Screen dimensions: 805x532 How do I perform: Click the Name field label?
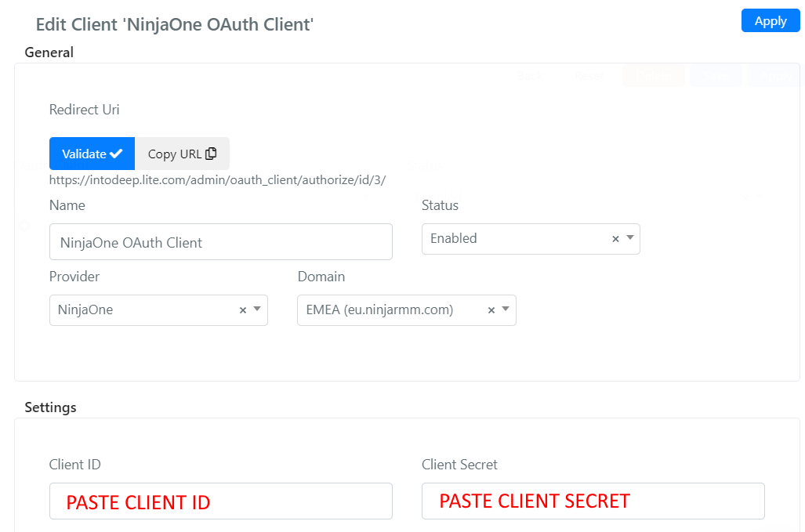pos(67,205)
